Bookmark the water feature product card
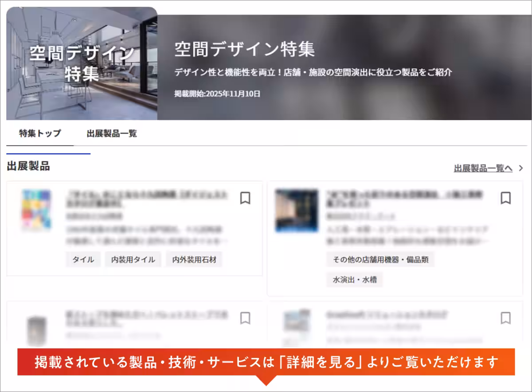This screenshot has width=532, height=392. coord(505,199)
